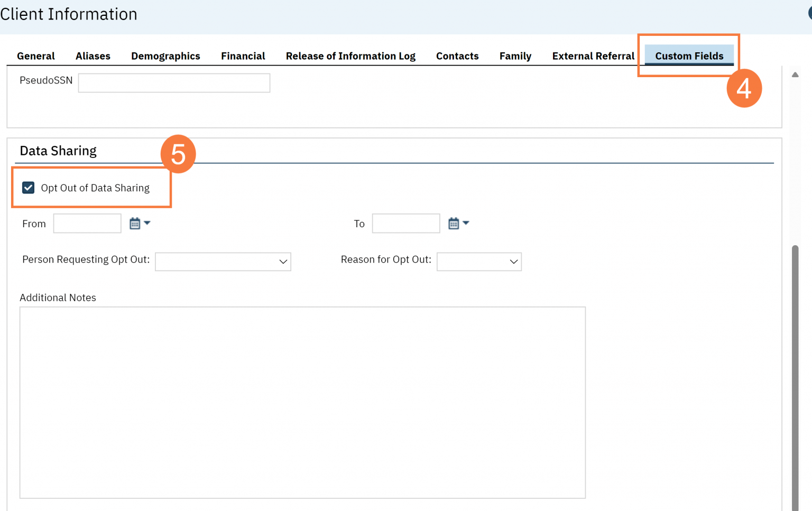Open the Person Requesting Opt Out dropdown

[x=223, y=262]
